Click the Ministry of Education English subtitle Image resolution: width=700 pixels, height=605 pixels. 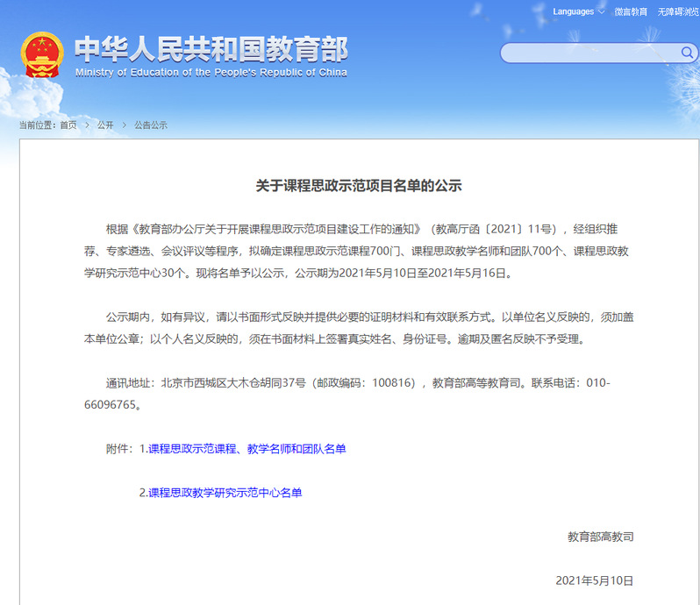211,73
